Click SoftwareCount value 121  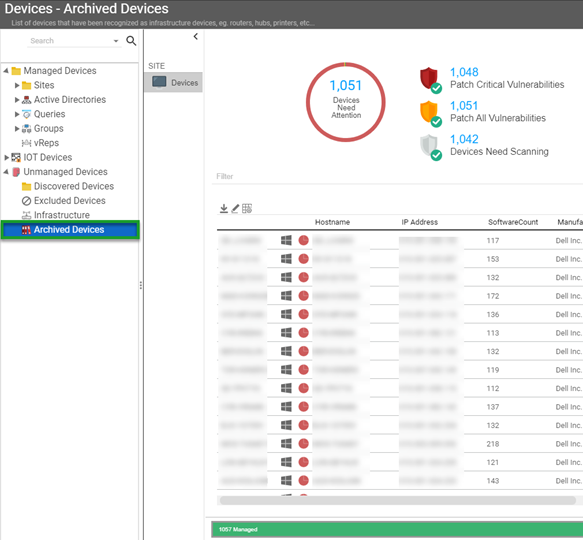coord(493,462)
